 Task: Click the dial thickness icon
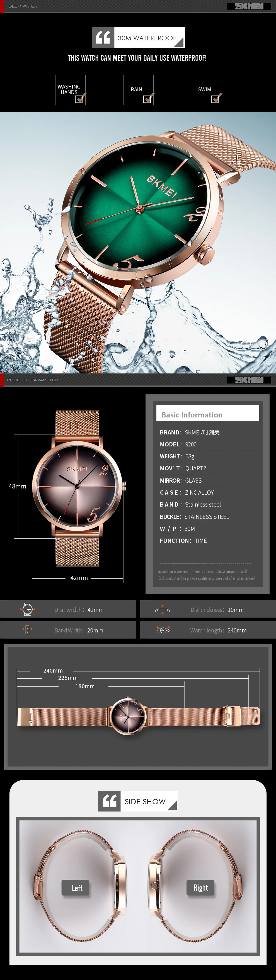(163, 609)
